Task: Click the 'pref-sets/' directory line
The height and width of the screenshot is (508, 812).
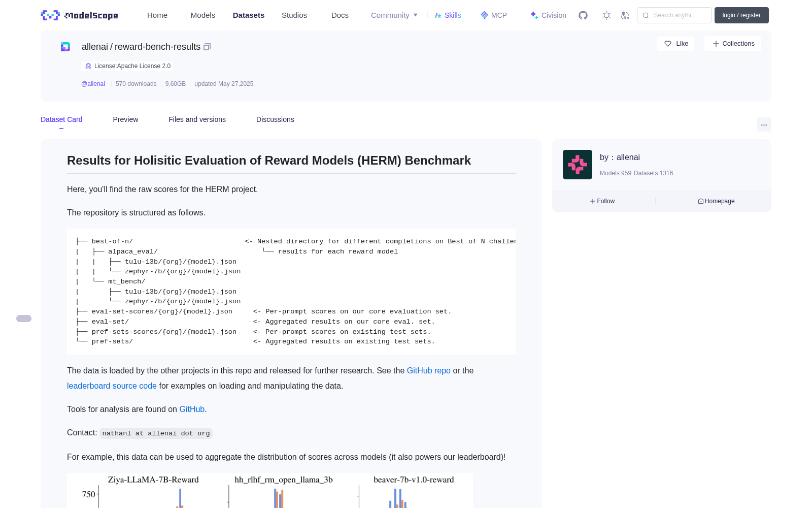Action: 112,341
